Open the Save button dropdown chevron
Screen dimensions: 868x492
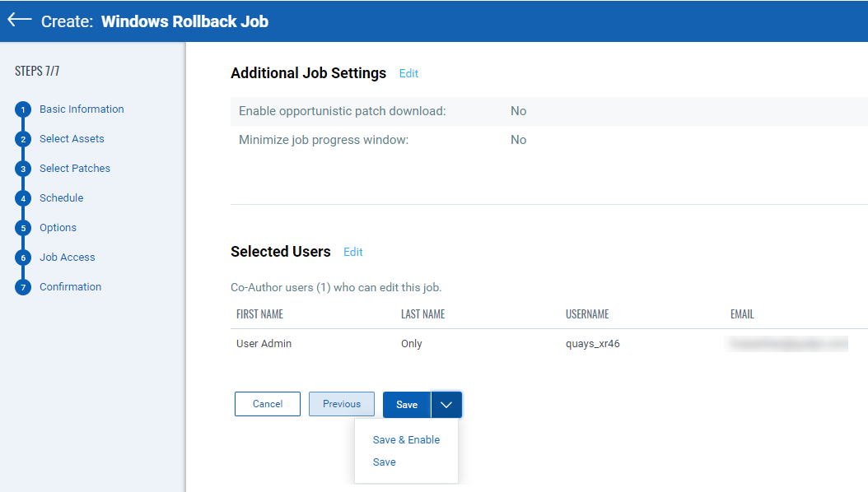point(446,404)
